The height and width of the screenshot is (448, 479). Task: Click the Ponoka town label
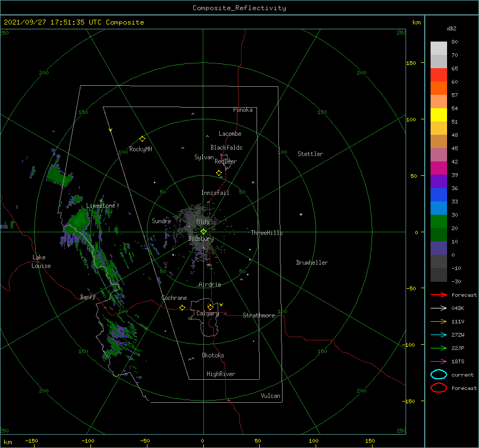(243, 110)
